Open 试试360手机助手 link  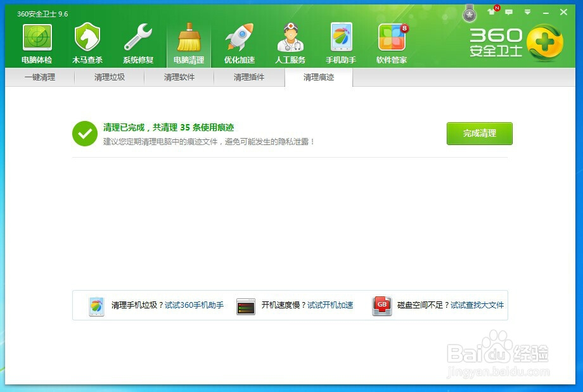click(x=194, y=305)
